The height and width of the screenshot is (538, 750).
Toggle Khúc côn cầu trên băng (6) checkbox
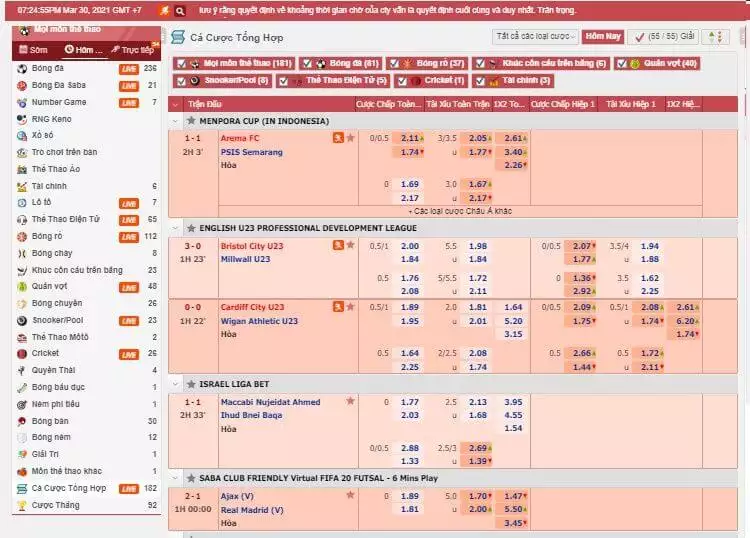(480, 64)
